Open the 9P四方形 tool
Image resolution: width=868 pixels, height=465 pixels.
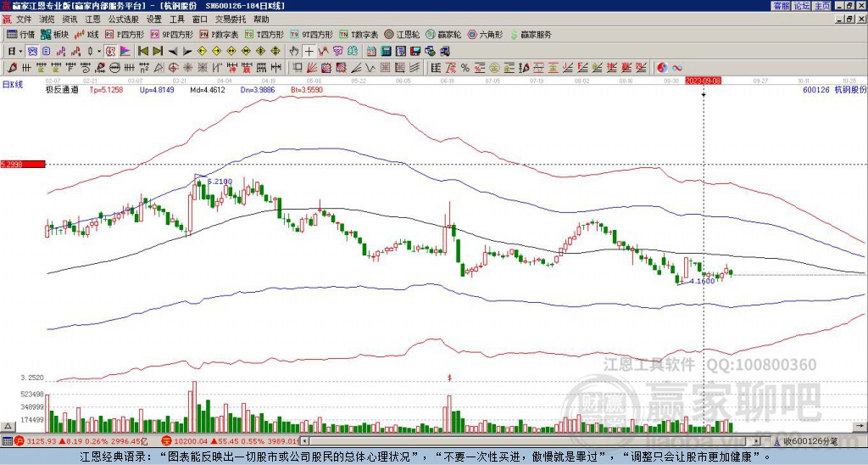(x=172, y=35)
